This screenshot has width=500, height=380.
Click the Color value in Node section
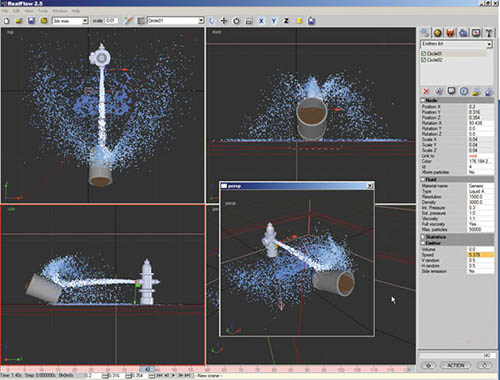(480, 161)
